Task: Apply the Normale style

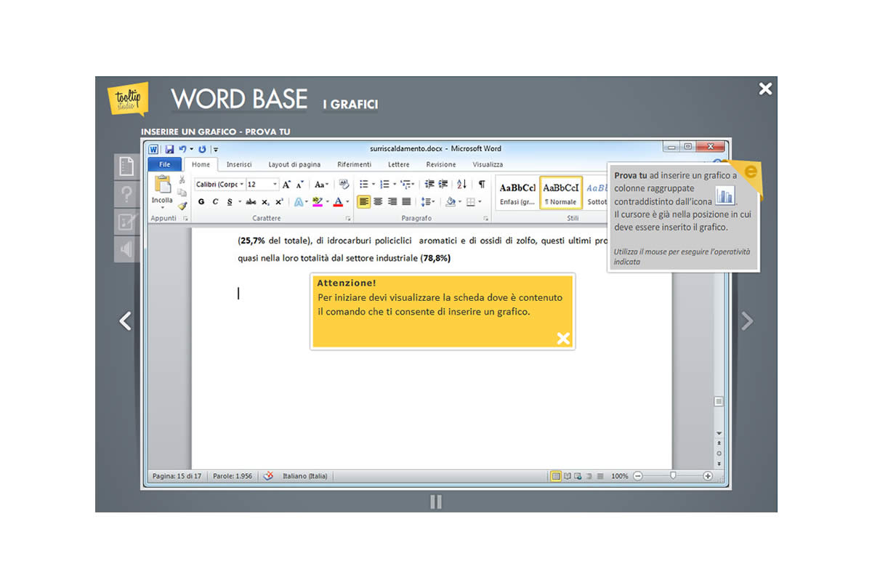Action: (561, 193)
